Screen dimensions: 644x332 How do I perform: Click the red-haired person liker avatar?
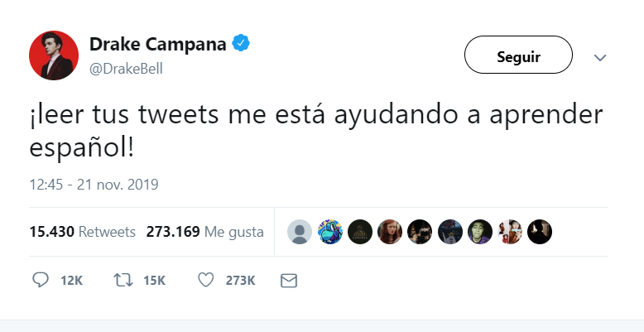(389, 232)
